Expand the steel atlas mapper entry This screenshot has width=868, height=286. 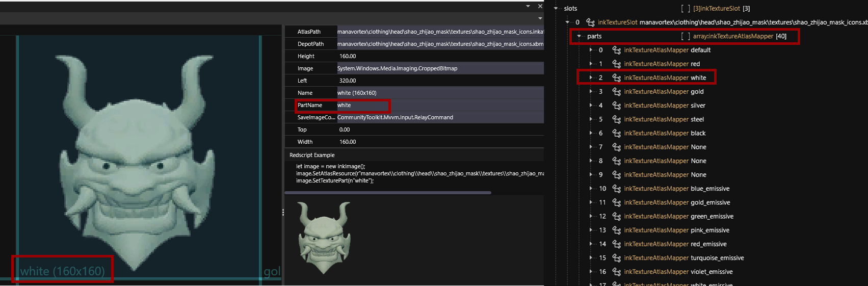pos(591,119)
